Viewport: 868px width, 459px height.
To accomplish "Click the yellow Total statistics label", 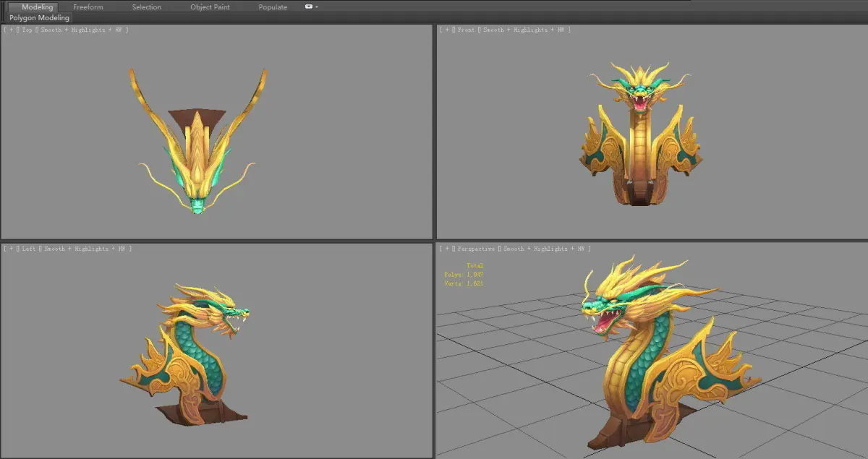I will 475,266.
